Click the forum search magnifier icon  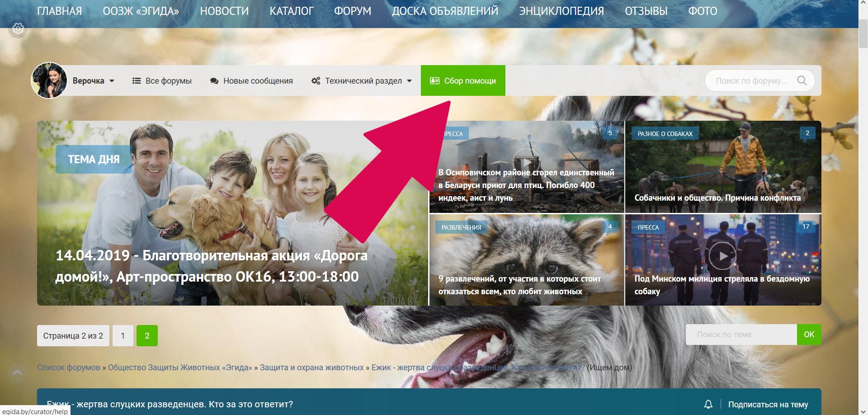[802, 80]
